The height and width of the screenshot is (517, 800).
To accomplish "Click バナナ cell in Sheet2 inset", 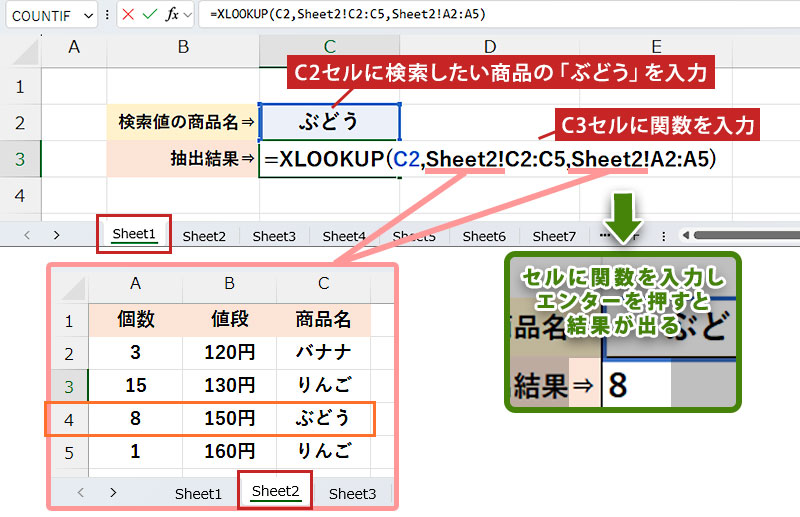I will (323, 353).
